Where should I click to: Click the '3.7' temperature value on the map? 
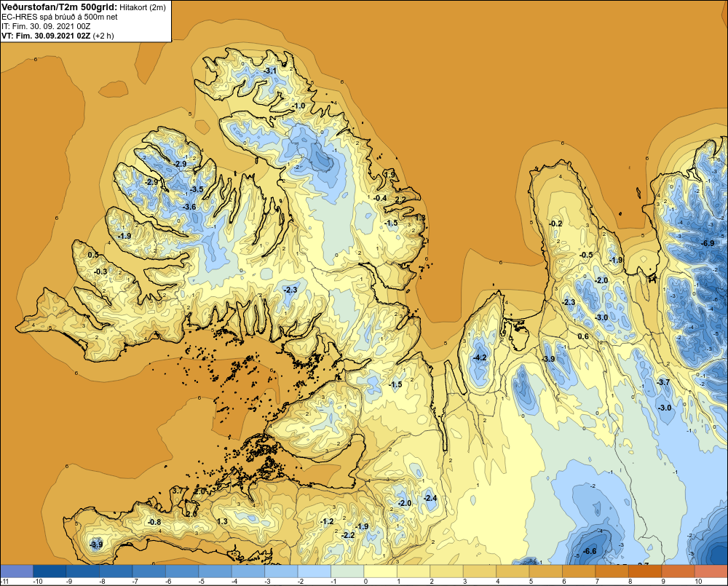point(178,491)
